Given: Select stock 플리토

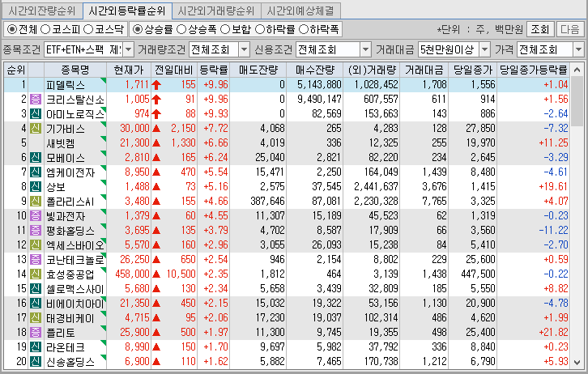Looking at the screenshot, I should pyautogui.click(x=61, y=333).
